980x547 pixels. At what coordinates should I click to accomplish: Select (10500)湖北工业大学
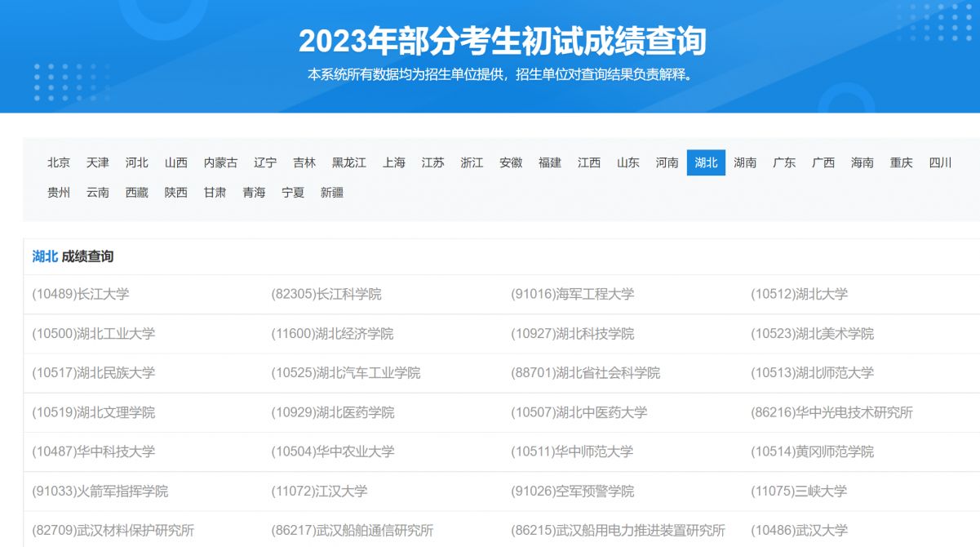(94, 334)
